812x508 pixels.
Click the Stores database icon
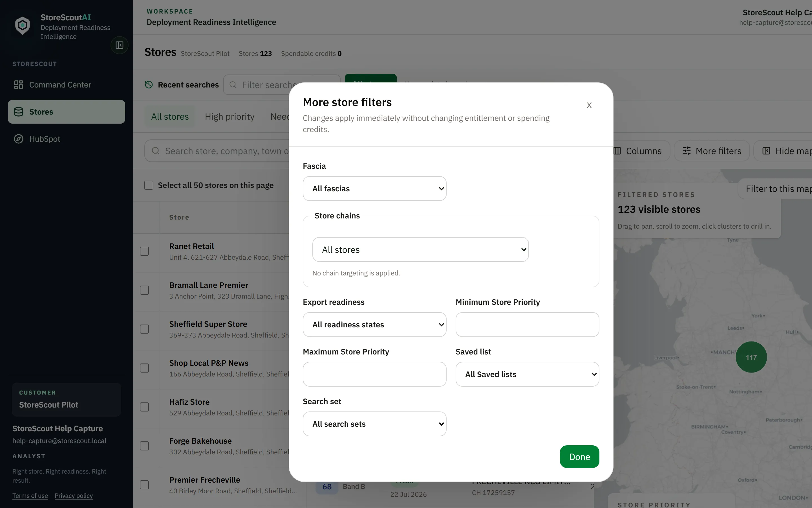[x=18, y=111]
